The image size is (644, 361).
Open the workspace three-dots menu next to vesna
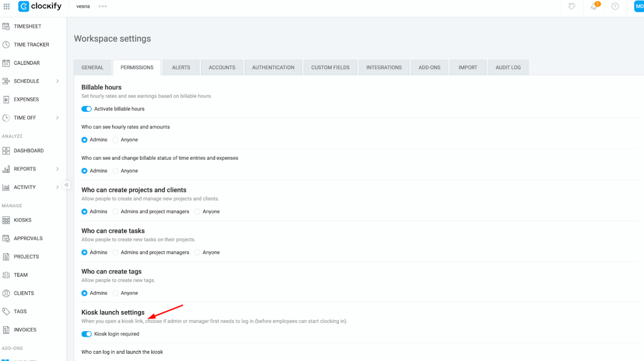click(x=103, y=6)
